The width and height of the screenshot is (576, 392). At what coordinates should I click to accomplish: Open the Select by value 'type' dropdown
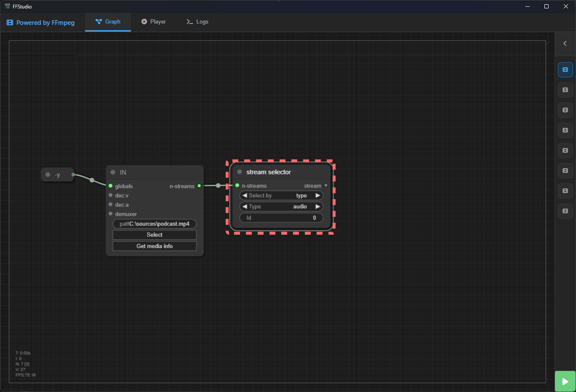tap(301, 196)
